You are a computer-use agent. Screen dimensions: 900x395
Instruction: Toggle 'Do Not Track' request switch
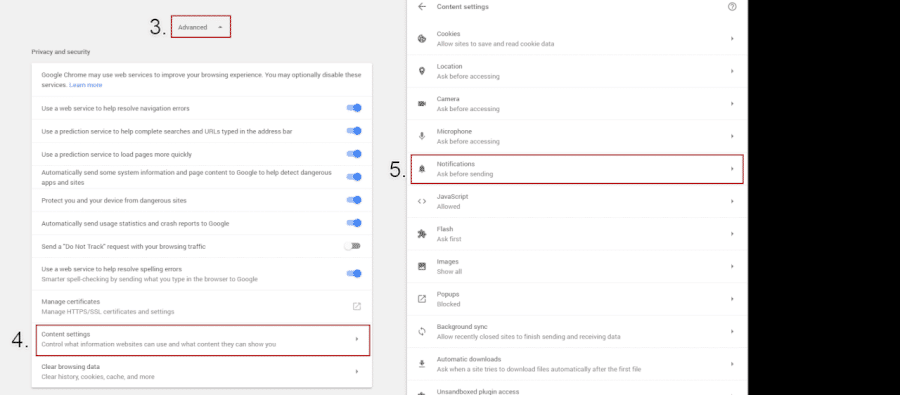tap(353, 246)
